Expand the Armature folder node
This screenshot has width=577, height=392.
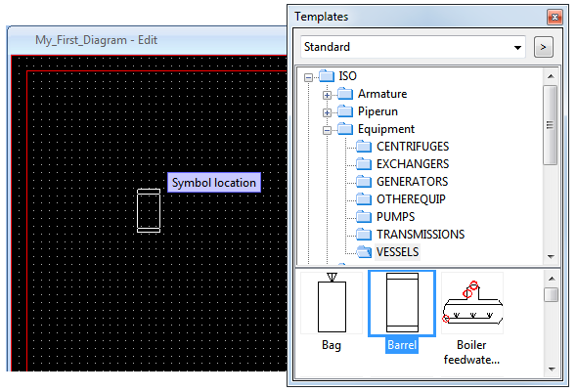pos(327,95)
